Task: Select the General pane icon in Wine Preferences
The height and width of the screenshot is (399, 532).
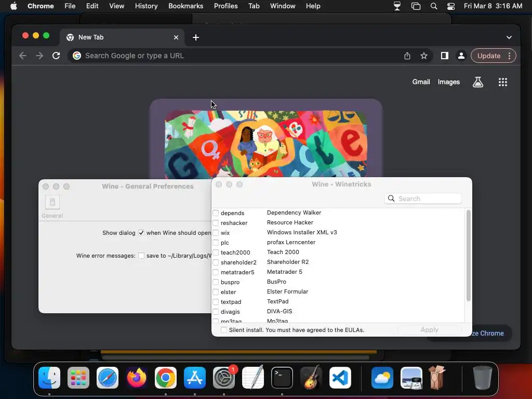Action: (52, 206)
